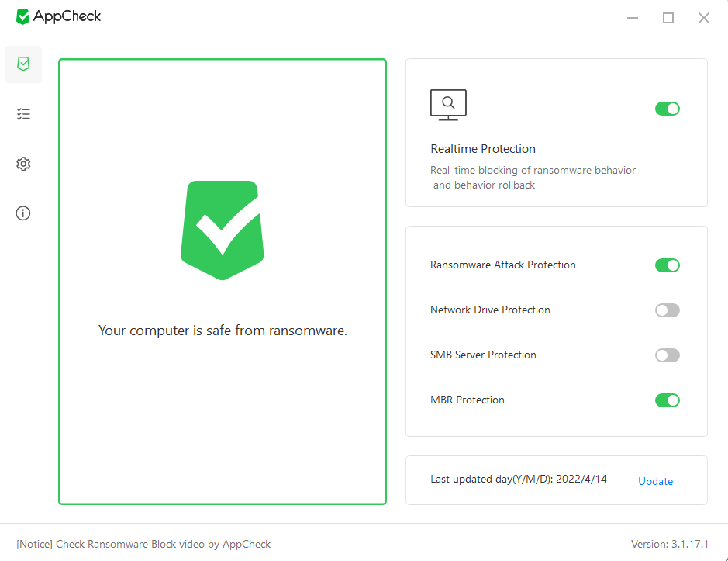Click the large green shield checkmark

(223, 230)
